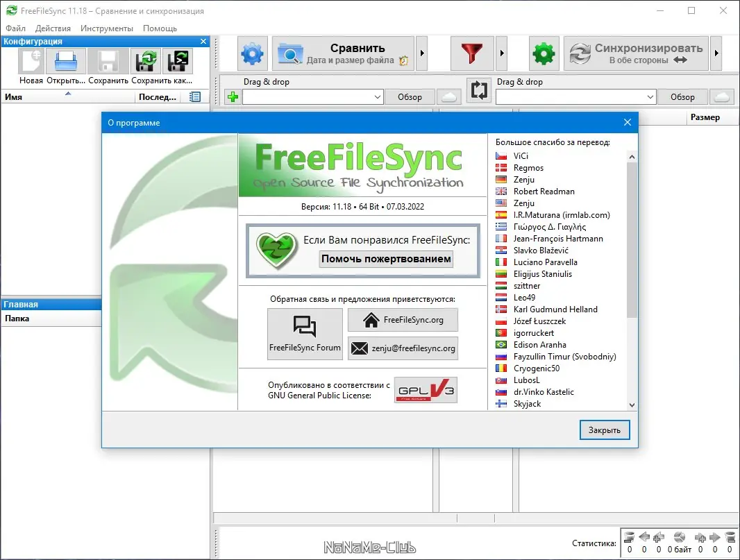Click the Сохранить как icon with green arrows
Screen dimensions: 740x560
pyautogui.click(x=146, y=61)
